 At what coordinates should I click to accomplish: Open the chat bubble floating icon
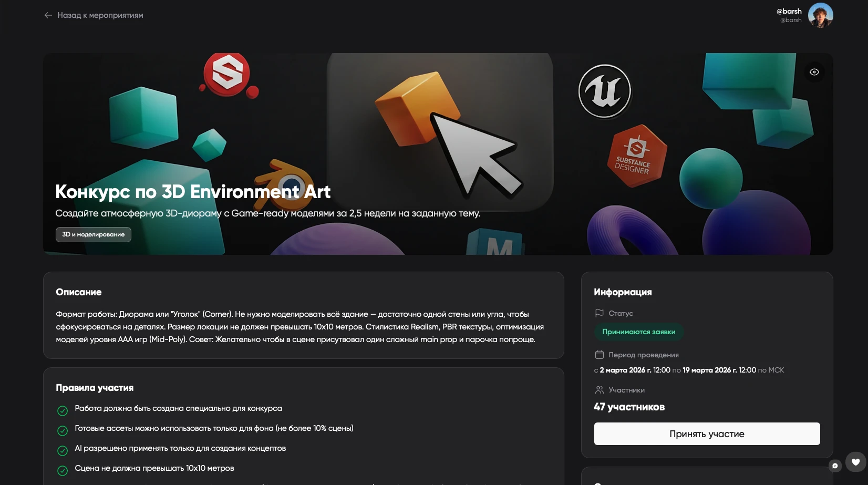click(x=835, y=466)
